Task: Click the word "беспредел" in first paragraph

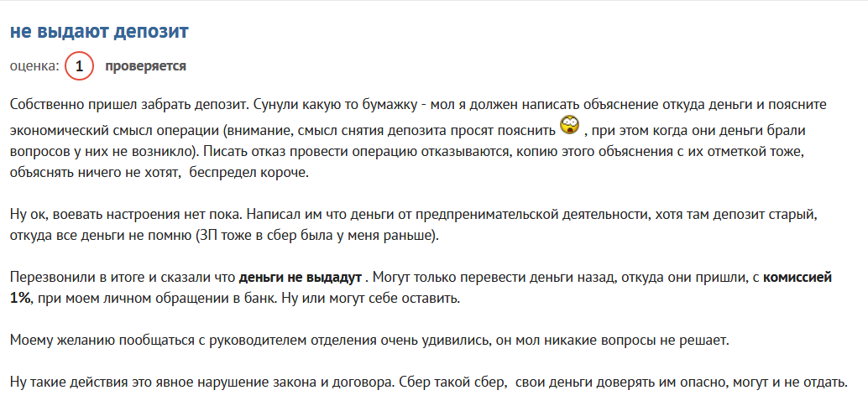Action: [219, 173]
